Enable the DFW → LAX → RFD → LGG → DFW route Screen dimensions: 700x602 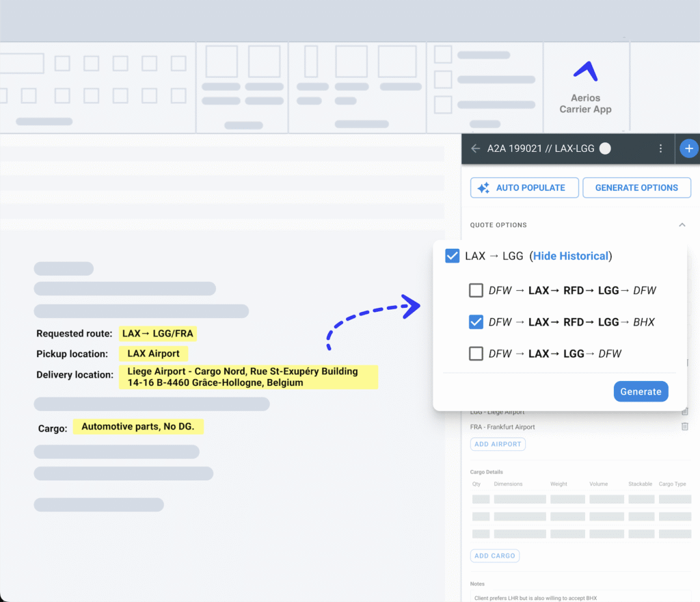pyautogui.click(x=476, y=290)
